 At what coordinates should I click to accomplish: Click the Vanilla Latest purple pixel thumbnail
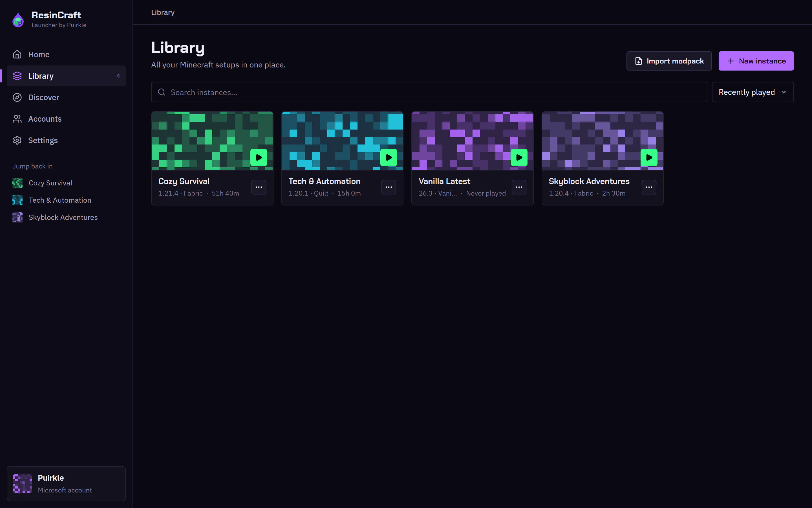tap(473, 141)
